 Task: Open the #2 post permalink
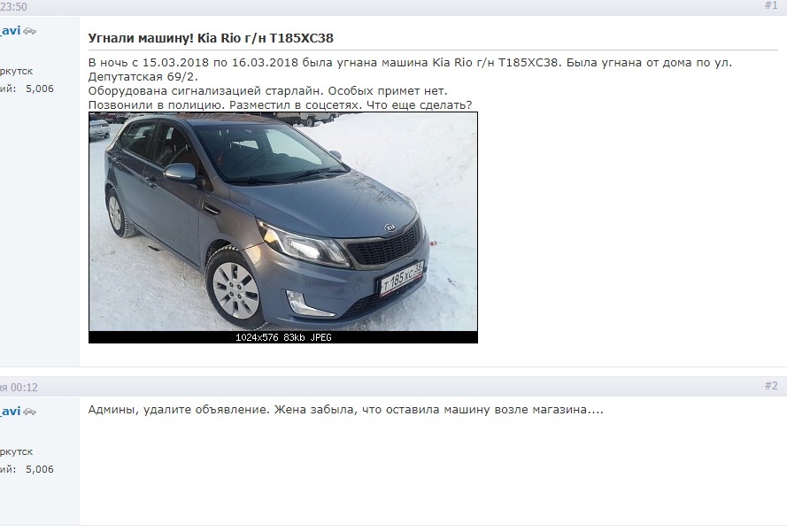click(771, 386)
